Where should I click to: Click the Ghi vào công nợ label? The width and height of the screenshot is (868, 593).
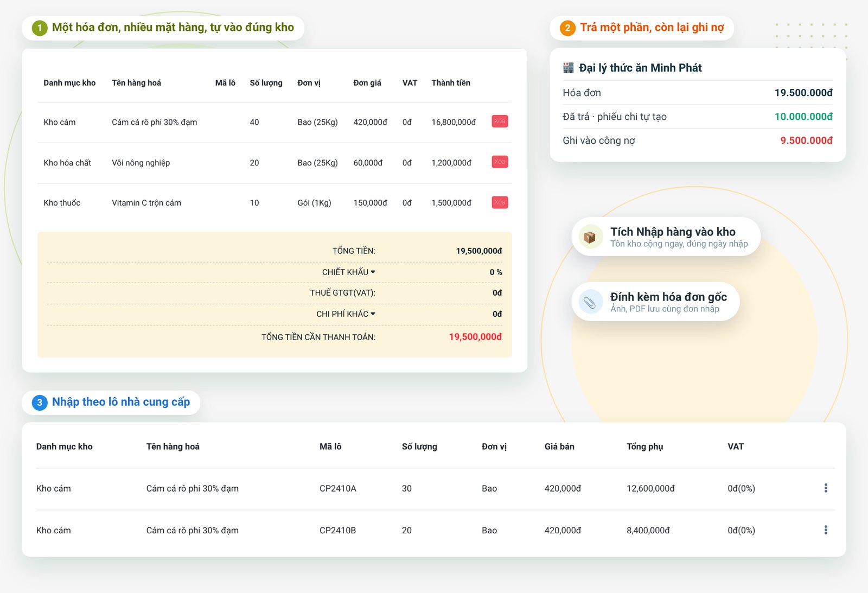point(599,141)
